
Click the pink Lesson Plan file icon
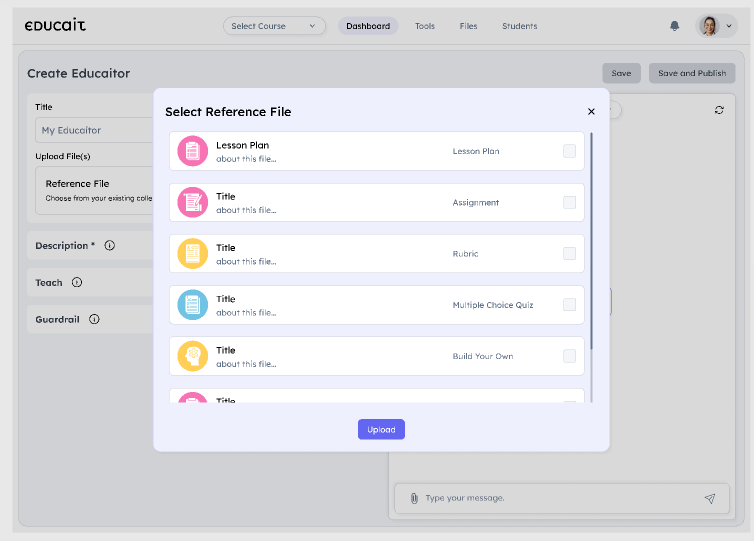(x=192, y=152)
